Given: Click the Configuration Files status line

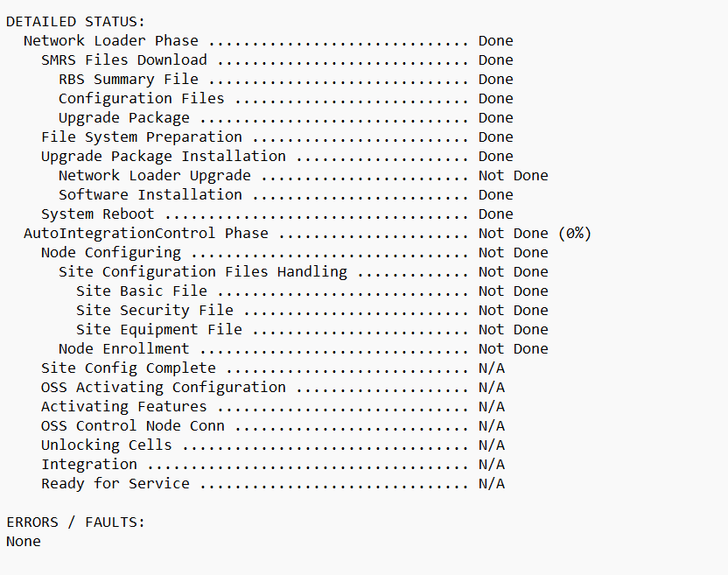Looking at the screenshot, I should 286,99.
